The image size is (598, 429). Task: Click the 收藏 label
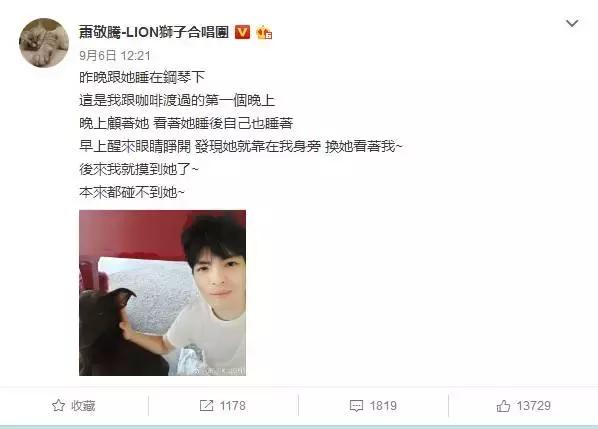pyautogui.click(x=83, y=406)
